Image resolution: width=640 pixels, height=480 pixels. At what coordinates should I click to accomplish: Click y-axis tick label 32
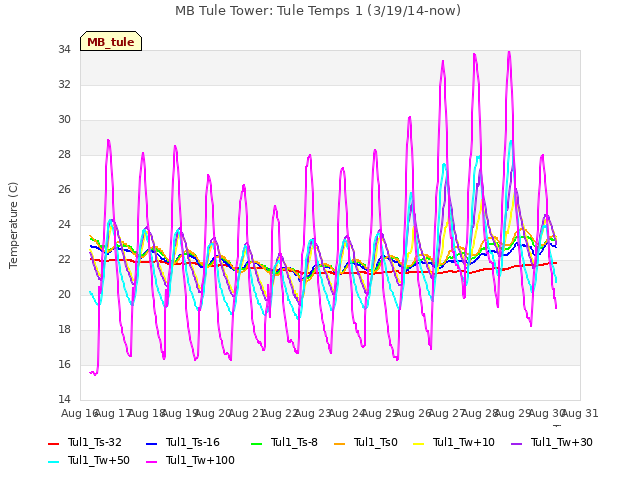click(64, 84)
